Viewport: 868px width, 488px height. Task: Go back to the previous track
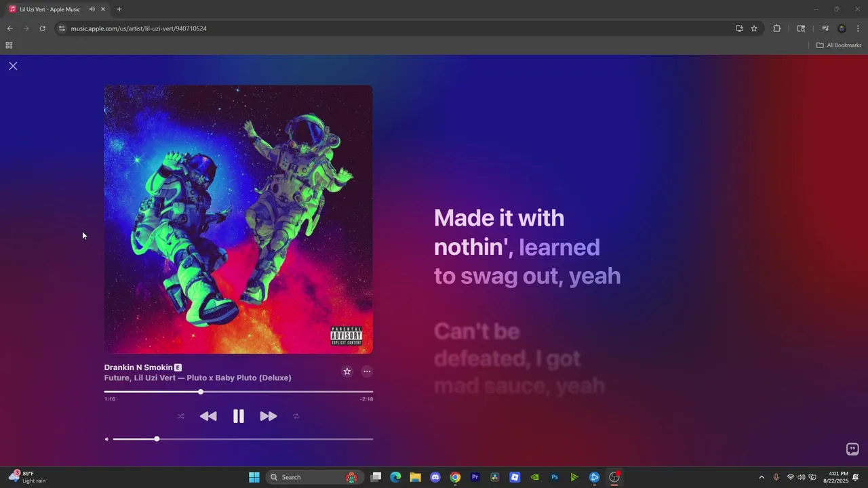pos(208,416)
